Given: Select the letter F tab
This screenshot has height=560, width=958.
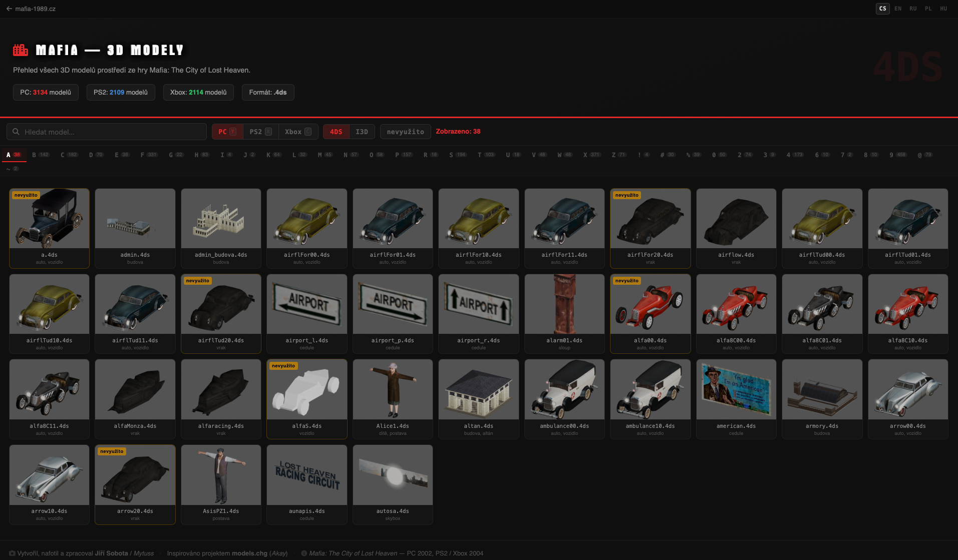Looking at the screenshot, I should point(149,155).
